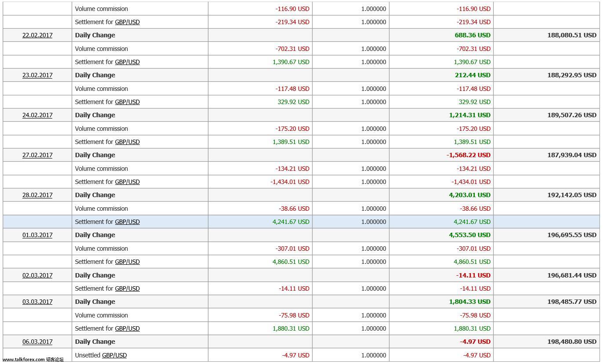Viewport: 603px width, 364px height.
Task: Select the 187,939.04 USD balance cell
Action: pyautogui.click(x=572, y=155)
